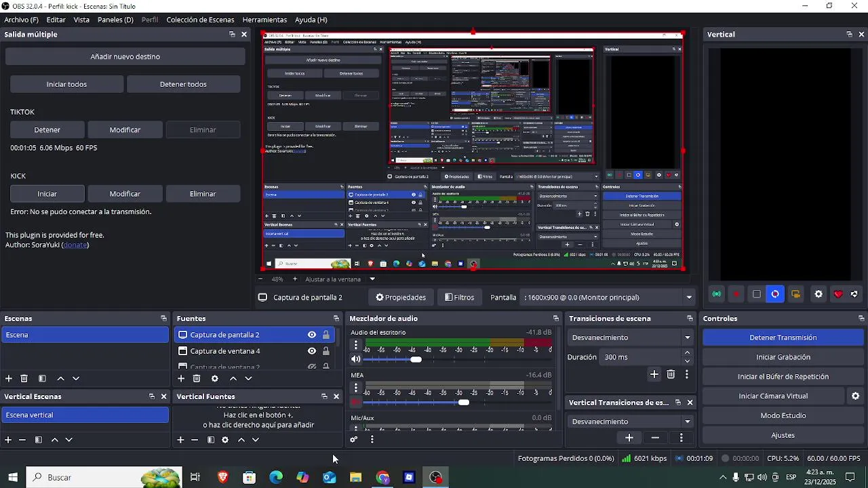The image size is (868, 488).
Task: Select Escena vertical in Vertical Escenas
Action: (85, 415)
